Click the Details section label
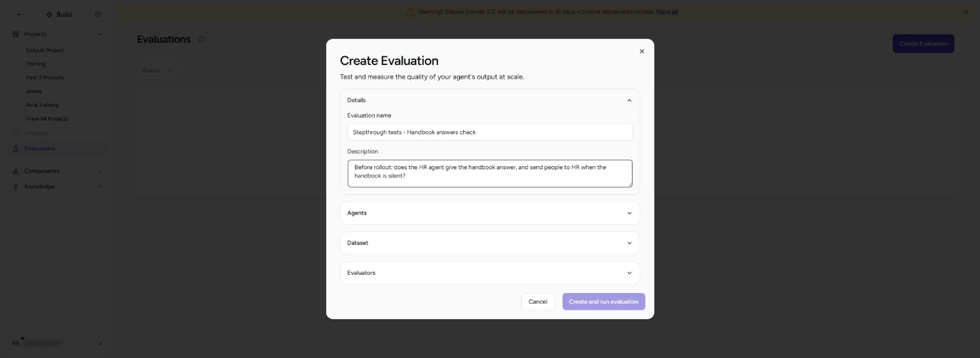This screenshot has height=358, width=980. click(x=356, y=100)
